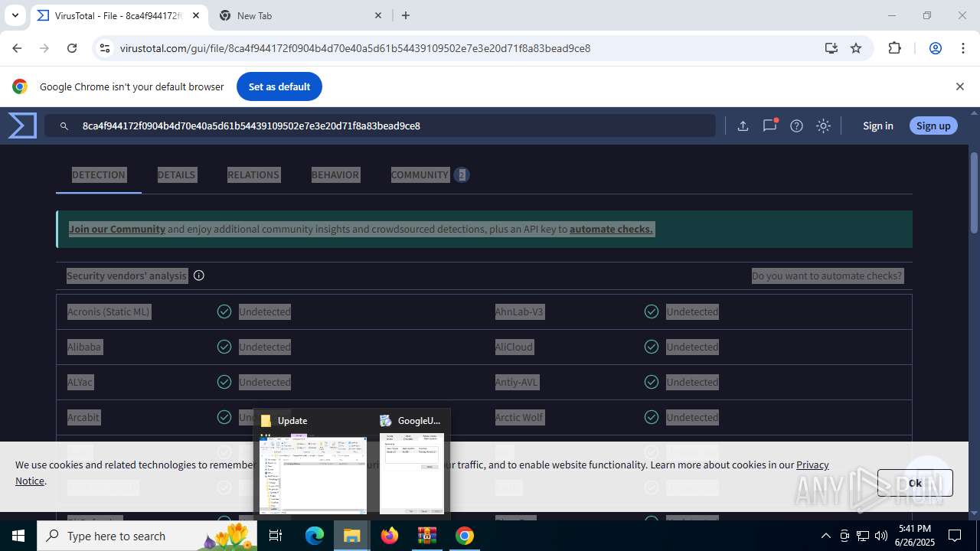Open the Windows Start menu
Screen dimensions: 980x551
click(18, 536)
